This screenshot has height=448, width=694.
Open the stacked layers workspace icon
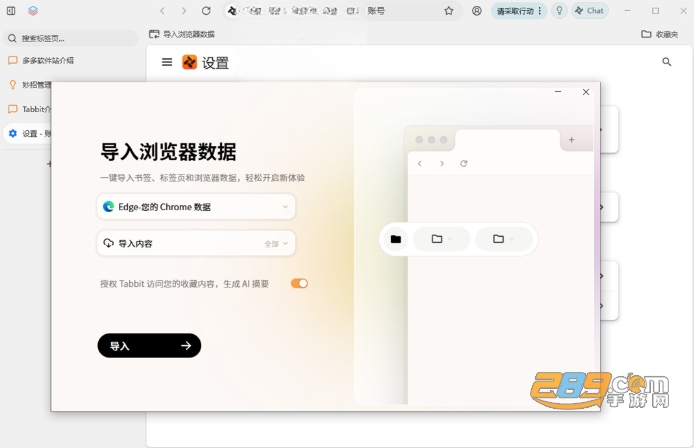pos(33,11)
